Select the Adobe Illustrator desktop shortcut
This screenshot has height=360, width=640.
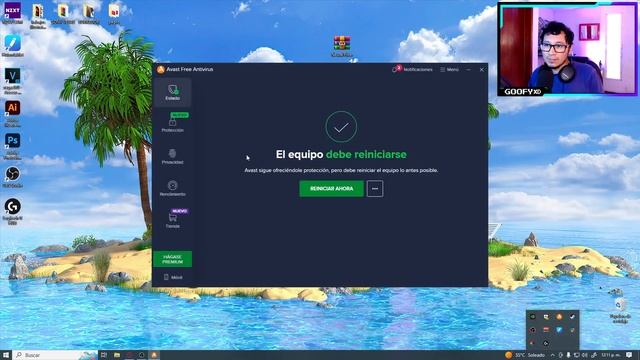click(x=13, y=113)
